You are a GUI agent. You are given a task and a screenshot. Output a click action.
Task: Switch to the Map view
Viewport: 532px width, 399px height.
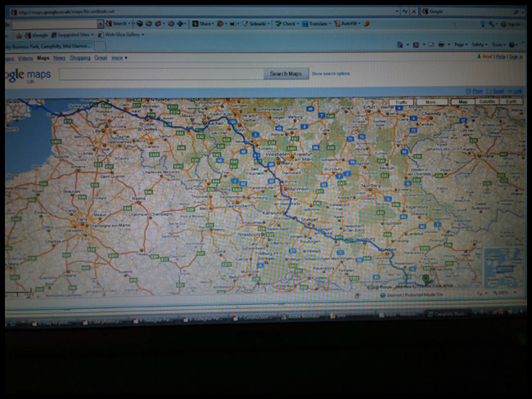pyautogui.click(x=464, y=101)
